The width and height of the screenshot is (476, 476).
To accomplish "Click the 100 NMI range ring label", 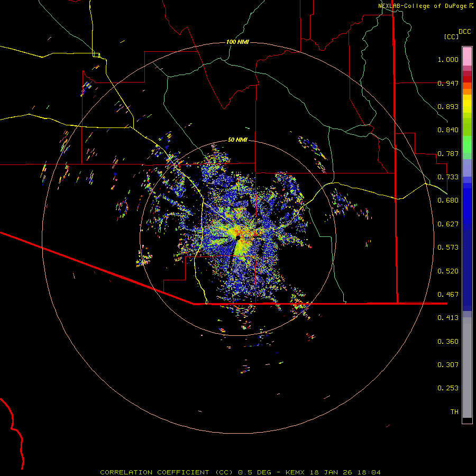I will [x=237, y=42].
